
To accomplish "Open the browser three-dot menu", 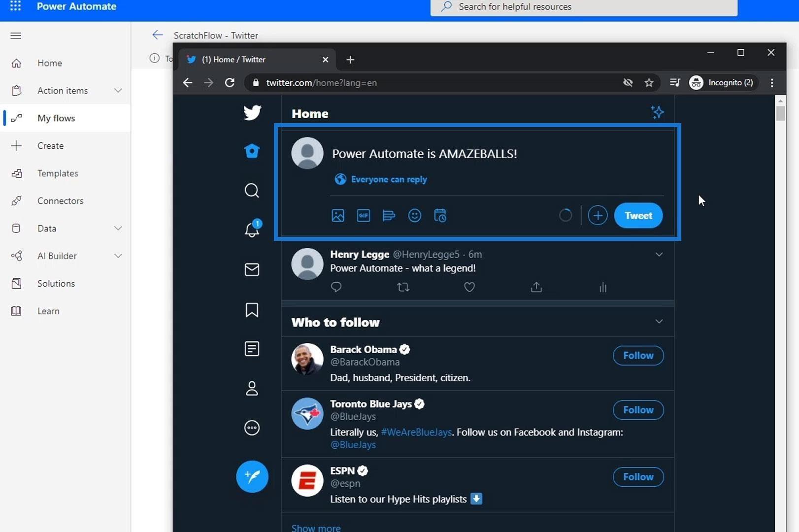I will click(772, 83).
